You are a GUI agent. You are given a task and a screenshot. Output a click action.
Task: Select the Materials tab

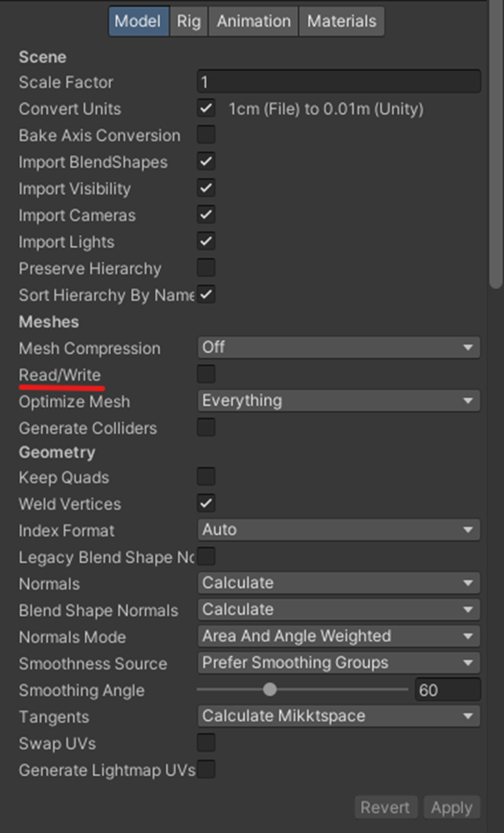pos(341,21)
